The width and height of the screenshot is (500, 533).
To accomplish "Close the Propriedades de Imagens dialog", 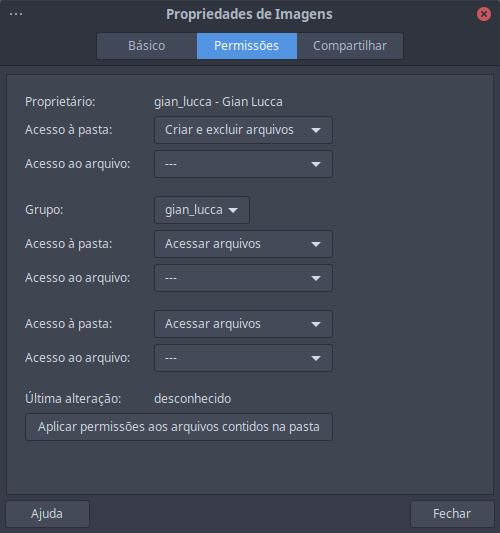I will (x=484, y=14).
